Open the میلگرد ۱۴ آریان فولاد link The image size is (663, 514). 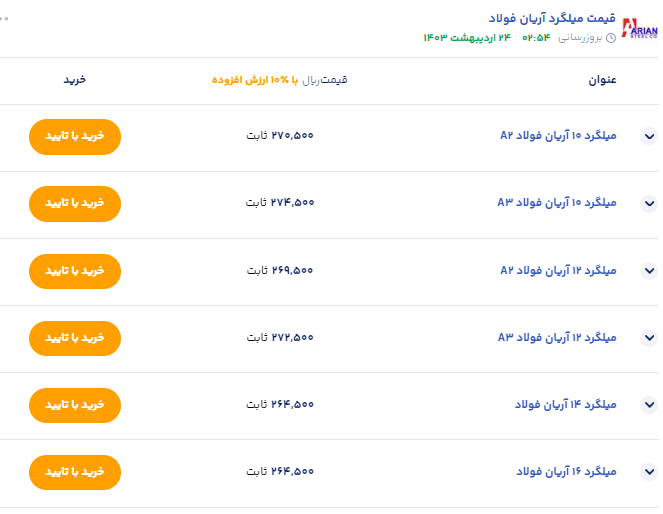[x=566, y=404]
